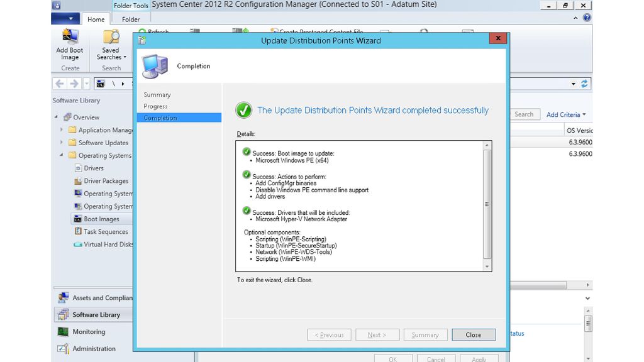
Task: Go back with the navigation back arrow
Action: 60,84
